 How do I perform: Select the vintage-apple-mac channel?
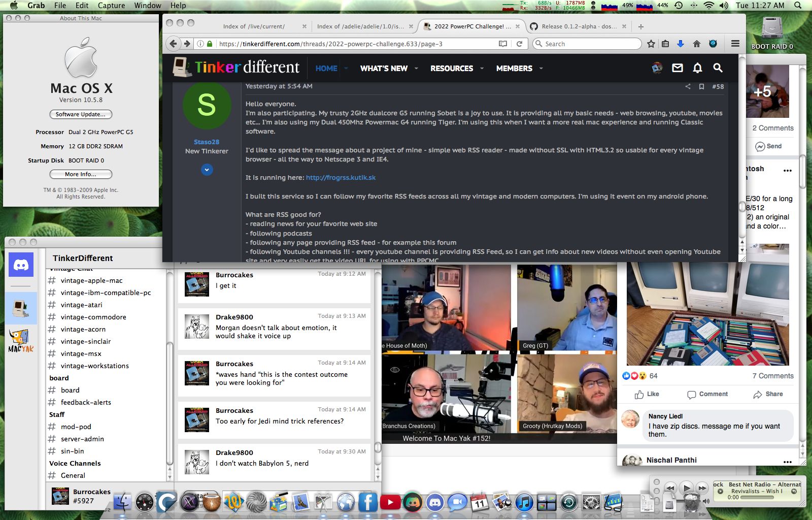click(x=91, y=280)
